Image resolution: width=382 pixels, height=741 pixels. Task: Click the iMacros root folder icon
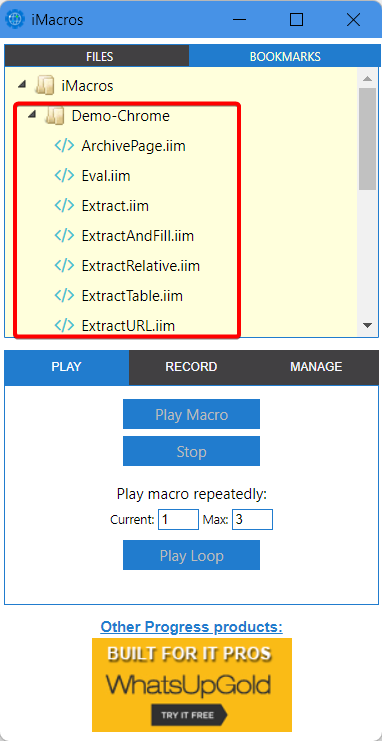click(45, 86)
